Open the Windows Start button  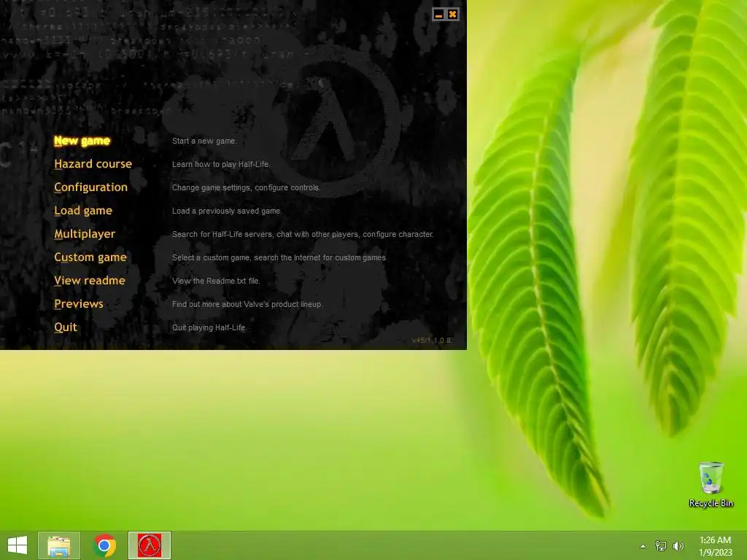[18, 545]
